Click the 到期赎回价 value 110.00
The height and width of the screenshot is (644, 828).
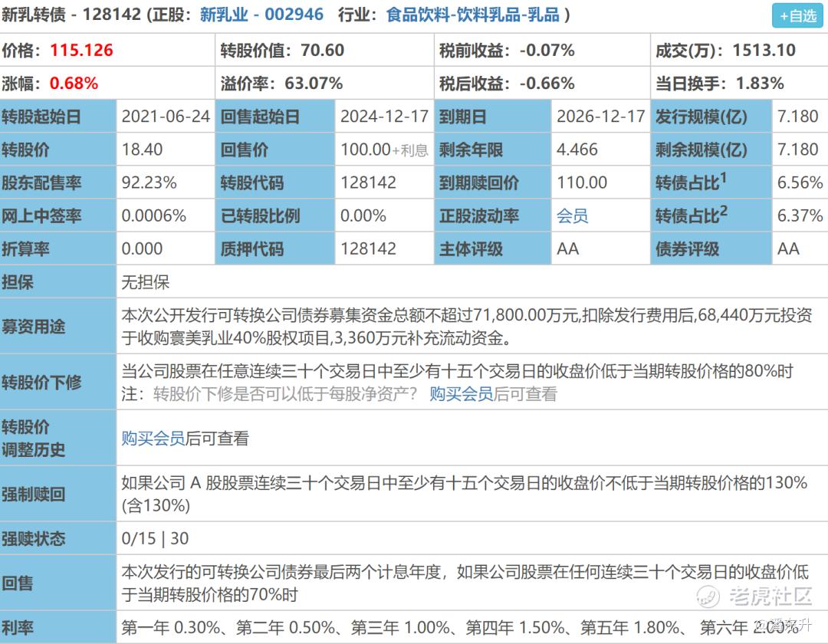coord(582,182)
